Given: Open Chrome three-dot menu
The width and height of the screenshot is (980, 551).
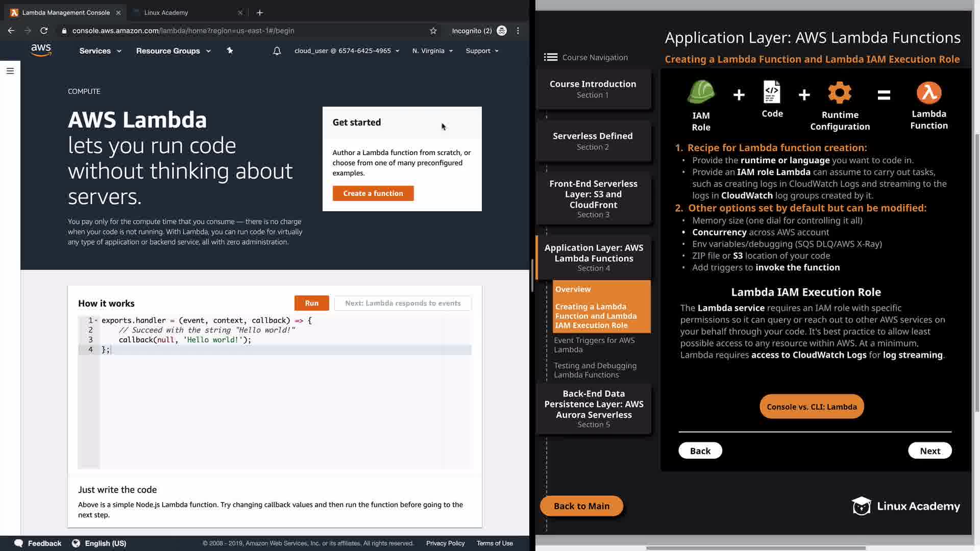Looking at the screenshot, I should [518, 31].
